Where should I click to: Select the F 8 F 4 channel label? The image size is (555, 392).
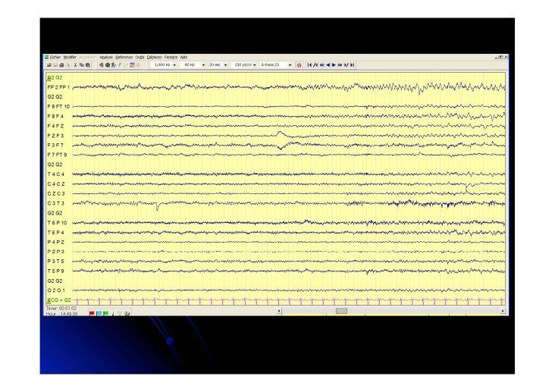[x=55, y=116]
